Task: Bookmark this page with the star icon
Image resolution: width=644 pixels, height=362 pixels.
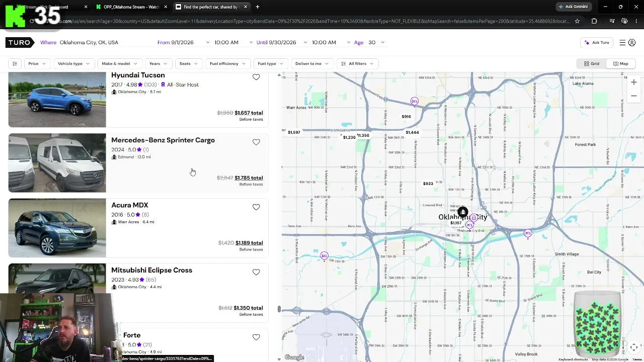Action: point(577,21)
